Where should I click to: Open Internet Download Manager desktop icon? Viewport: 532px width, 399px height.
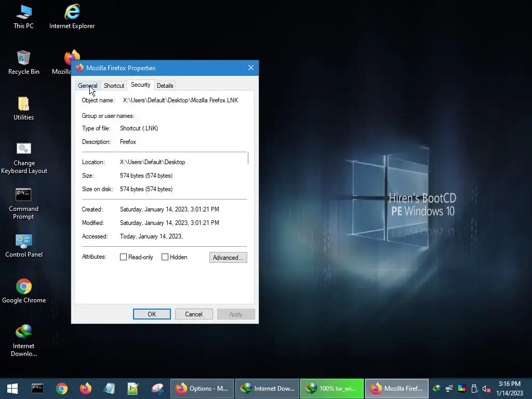[x=24, y=341]
